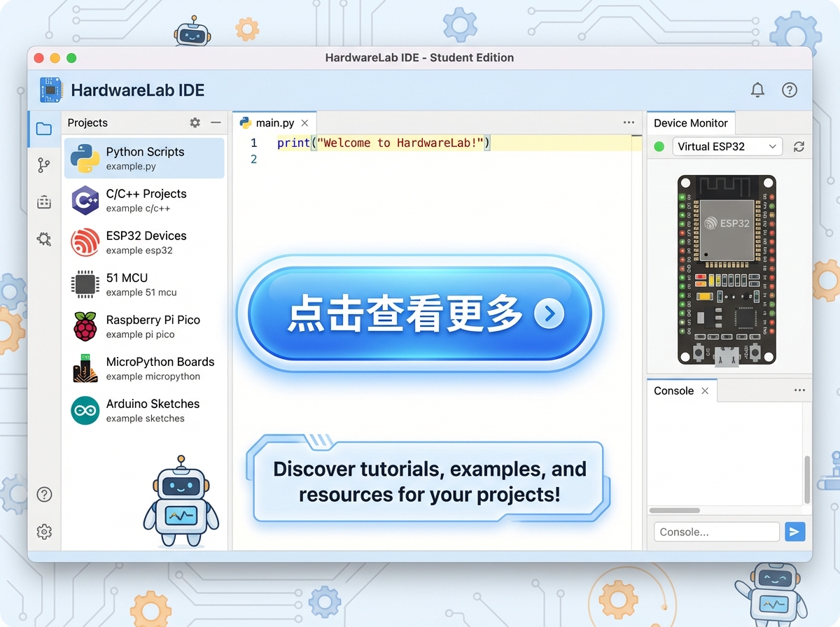
Task: Click inside the Console input field
Action: pos(716,532)
